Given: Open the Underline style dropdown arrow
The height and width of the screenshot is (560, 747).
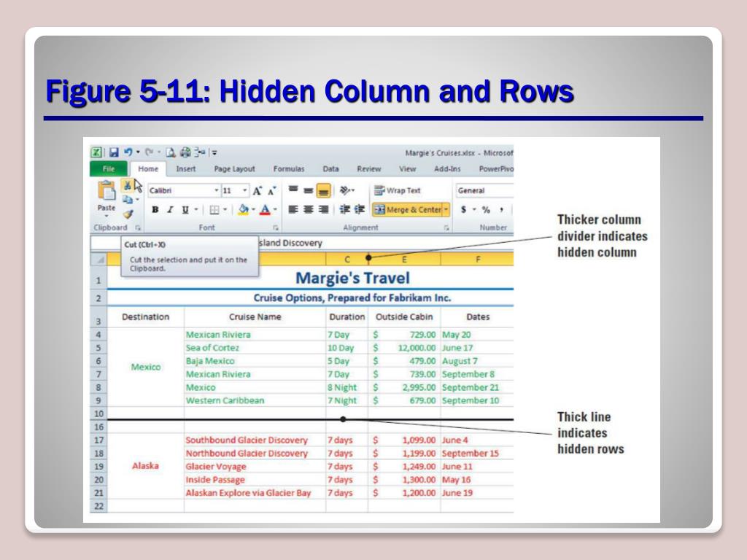Looking at the screenshot, I should [x=196, y=209].
